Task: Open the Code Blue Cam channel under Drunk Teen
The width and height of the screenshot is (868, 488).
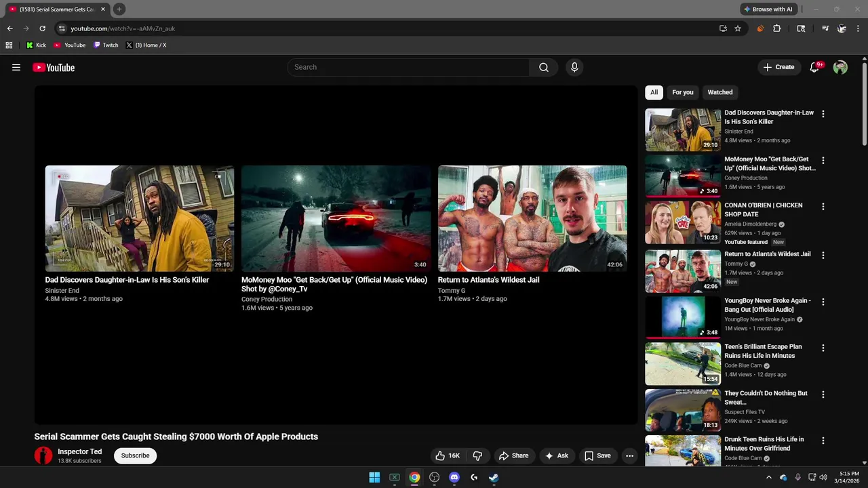Action: tap(743, 458)
